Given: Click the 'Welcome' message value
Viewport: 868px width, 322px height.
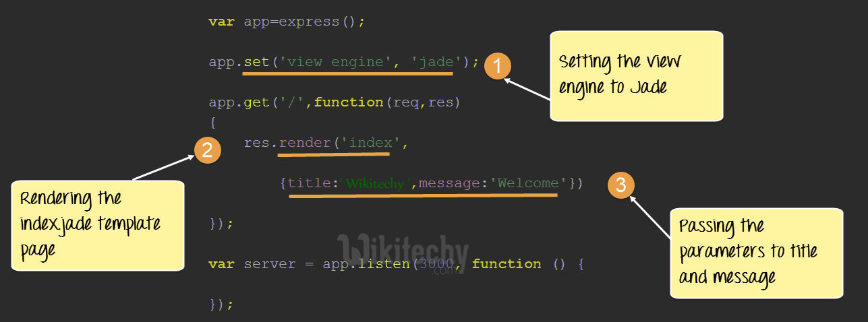Looking at the screenshot, I should point(528,183).
